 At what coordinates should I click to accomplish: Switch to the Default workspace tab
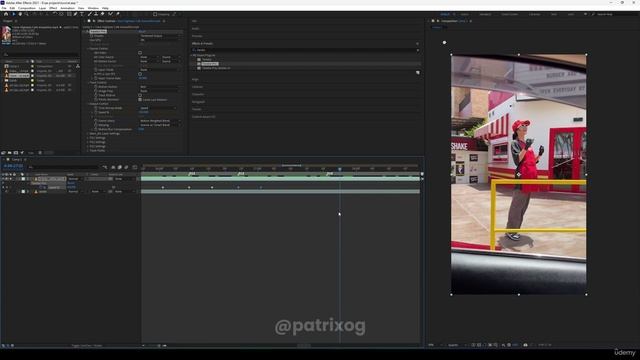coord(445,14)
